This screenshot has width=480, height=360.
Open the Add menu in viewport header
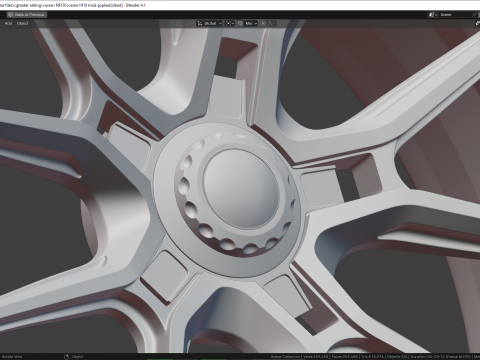coord(8,23)
